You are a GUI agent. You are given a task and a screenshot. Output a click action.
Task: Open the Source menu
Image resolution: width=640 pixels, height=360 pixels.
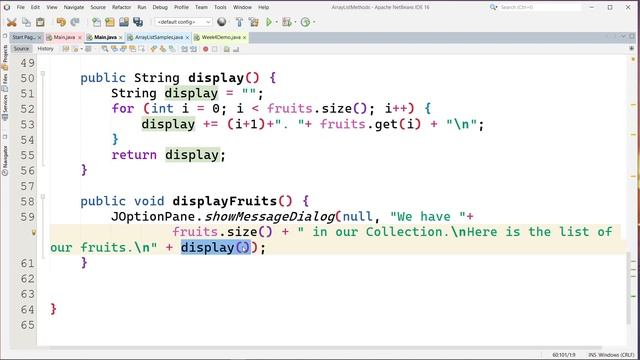[x=98, y=7]
